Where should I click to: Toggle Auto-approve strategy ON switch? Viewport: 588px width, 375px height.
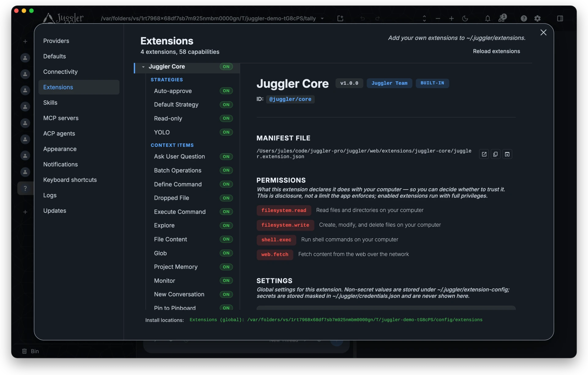226,91
